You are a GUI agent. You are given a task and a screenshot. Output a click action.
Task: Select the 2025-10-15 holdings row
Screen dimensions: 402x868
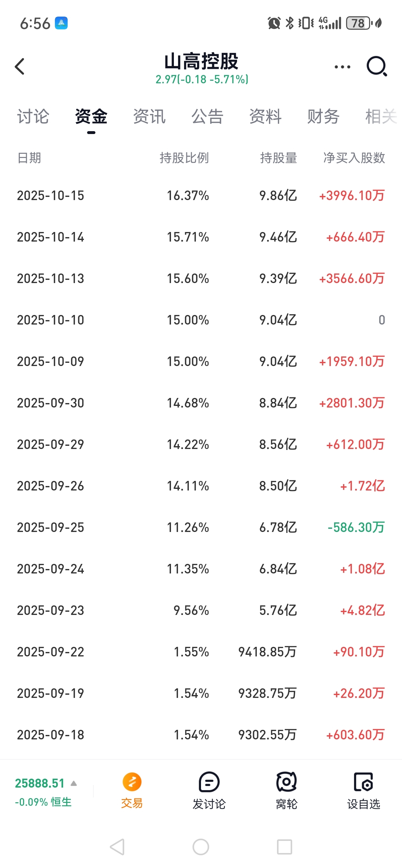201,195
